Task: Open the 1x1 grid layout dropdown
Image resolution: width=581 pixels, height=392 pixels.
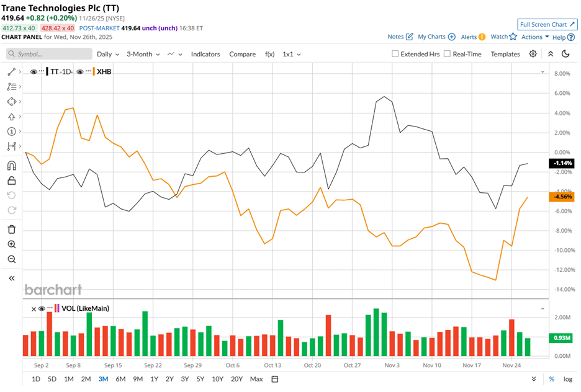Action: (x=292, y=54)
